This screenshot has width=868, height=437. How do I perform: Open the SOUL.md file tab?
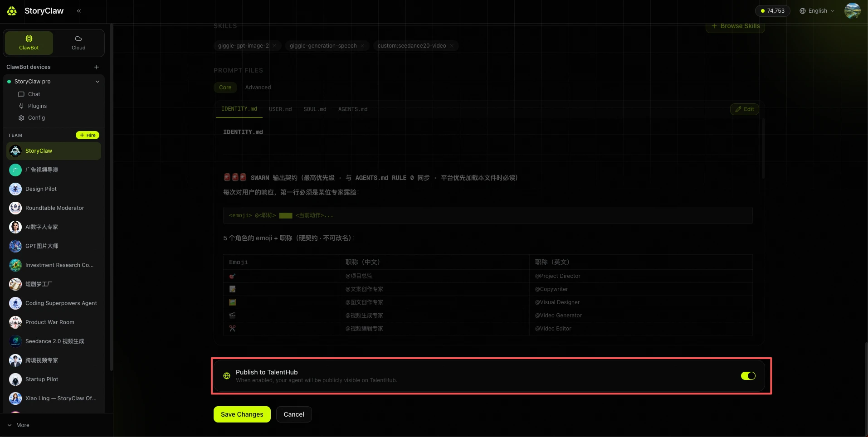315,109
